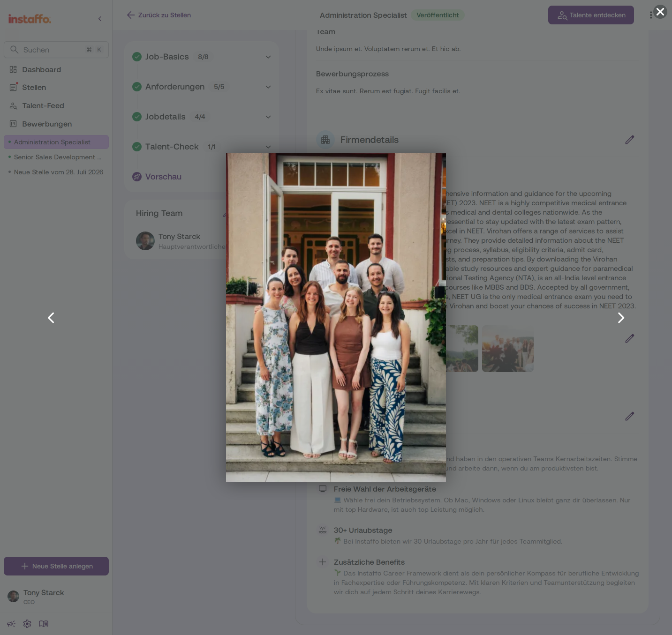Open the settings gear icon

27,624
